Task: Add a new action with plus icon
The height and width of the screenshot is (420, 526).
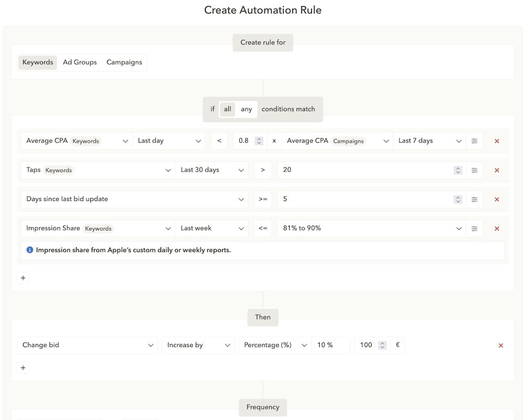Action: [x=23, y=368]
